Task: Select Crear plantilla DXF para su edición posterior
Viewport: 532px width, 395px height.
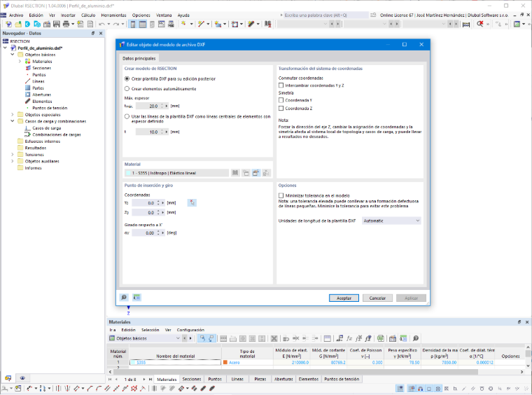Action: coord(127,78)
